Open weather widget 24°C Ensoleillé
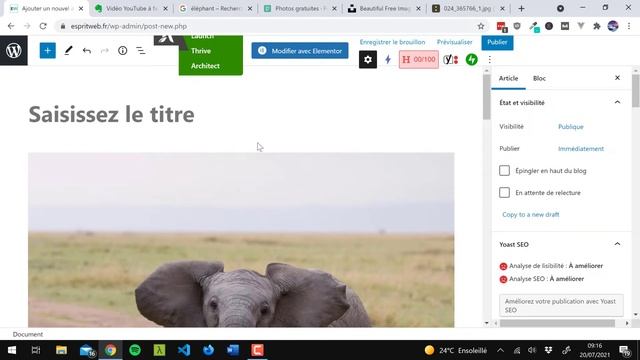The image size is (640, 360). (456, 350)
